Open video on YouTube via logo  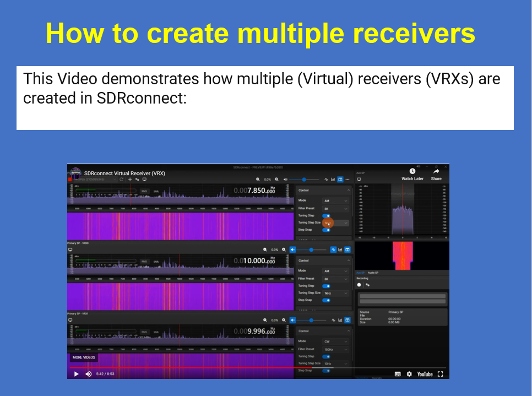(x=425, y=374)
